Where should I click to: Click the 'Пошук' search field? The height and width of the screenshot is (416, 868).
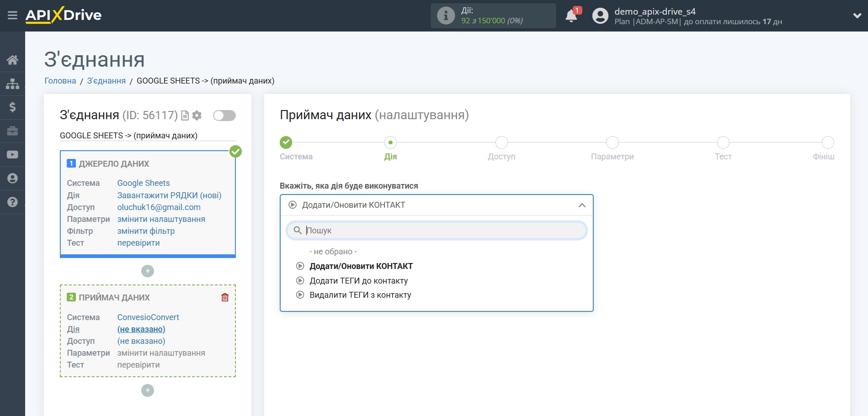437,231
